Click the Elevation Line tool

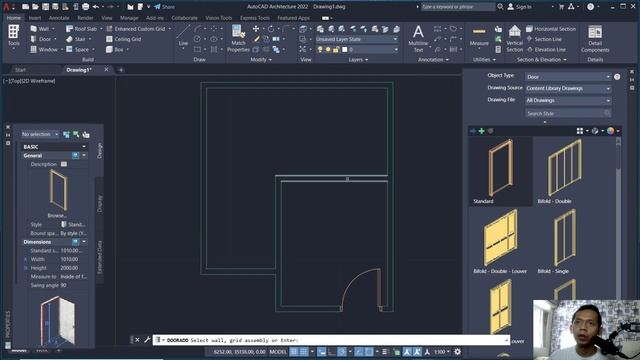pos(546,49)
